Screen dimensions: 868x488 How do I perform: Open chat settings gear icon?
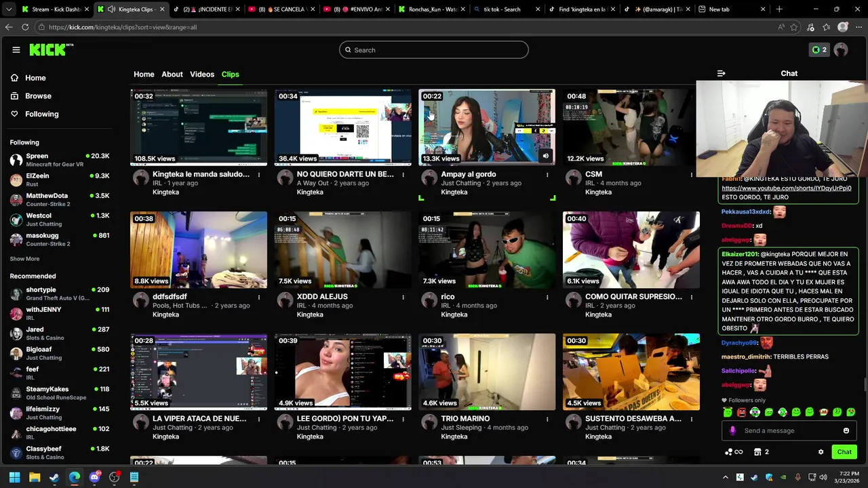[821, 452]
